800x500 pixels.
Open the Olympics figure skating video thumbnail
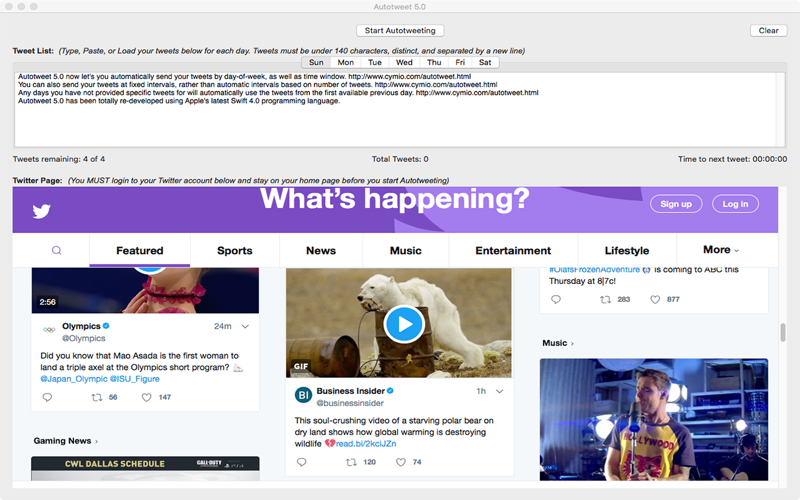click(x=145, y=290)
